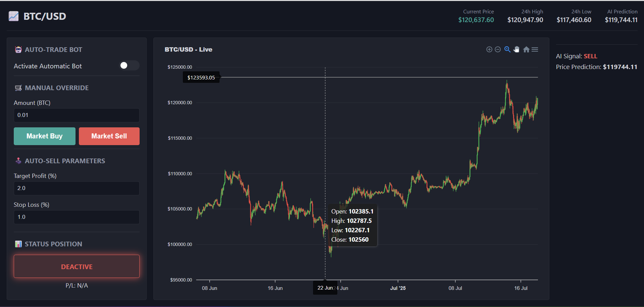Click the SELL AI signal text

tap(590, 56)
